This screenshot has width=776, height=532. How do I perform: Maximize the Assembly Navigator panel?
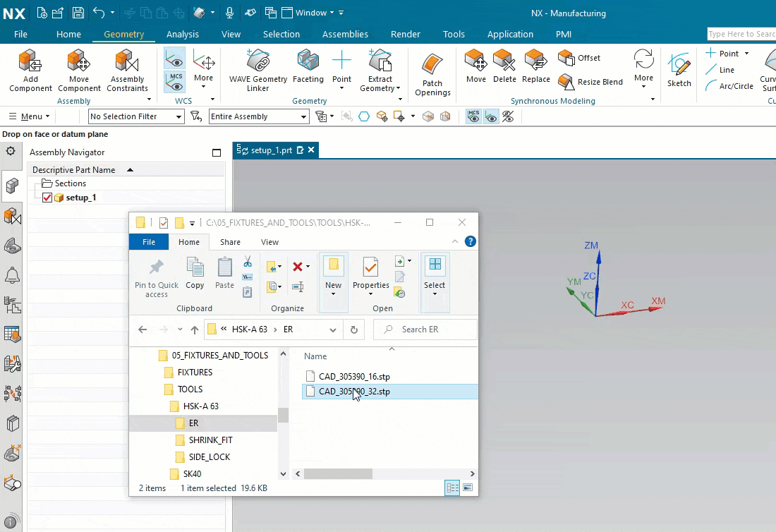point(217,152)
